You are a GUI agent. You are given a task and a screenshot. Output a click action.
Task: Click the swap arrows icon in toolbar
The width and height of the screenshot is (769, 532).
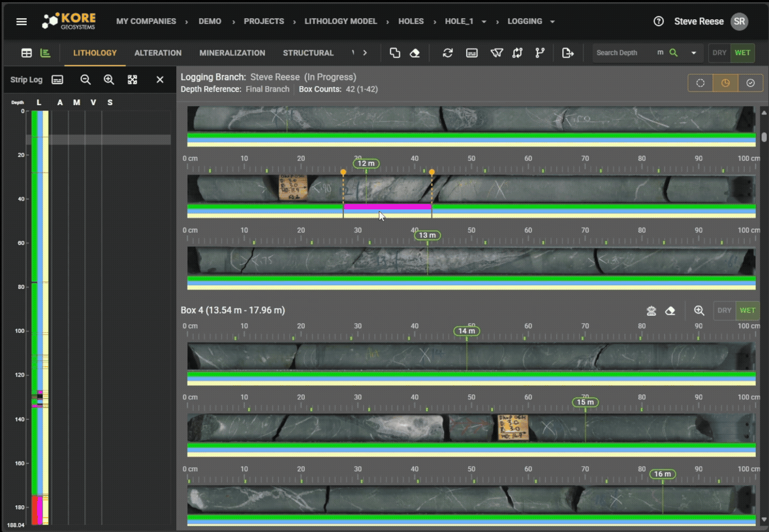tap(517, 53)
